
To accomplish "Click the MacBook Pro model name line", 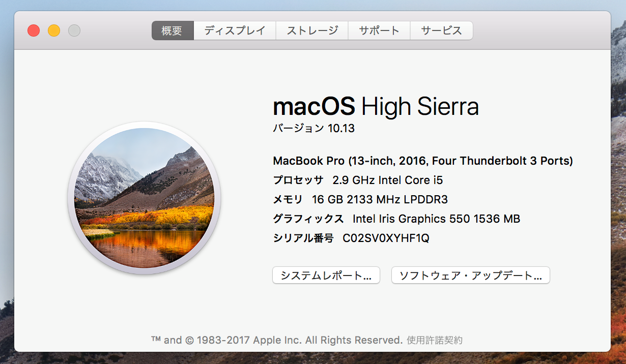I will pyautogui.click(x=423, y=161).
